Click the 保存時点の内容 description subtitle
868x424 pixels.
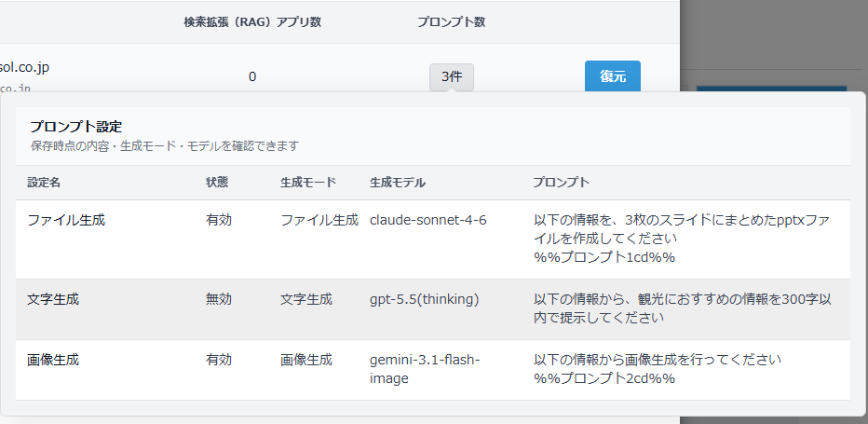[x=165, y=145]
